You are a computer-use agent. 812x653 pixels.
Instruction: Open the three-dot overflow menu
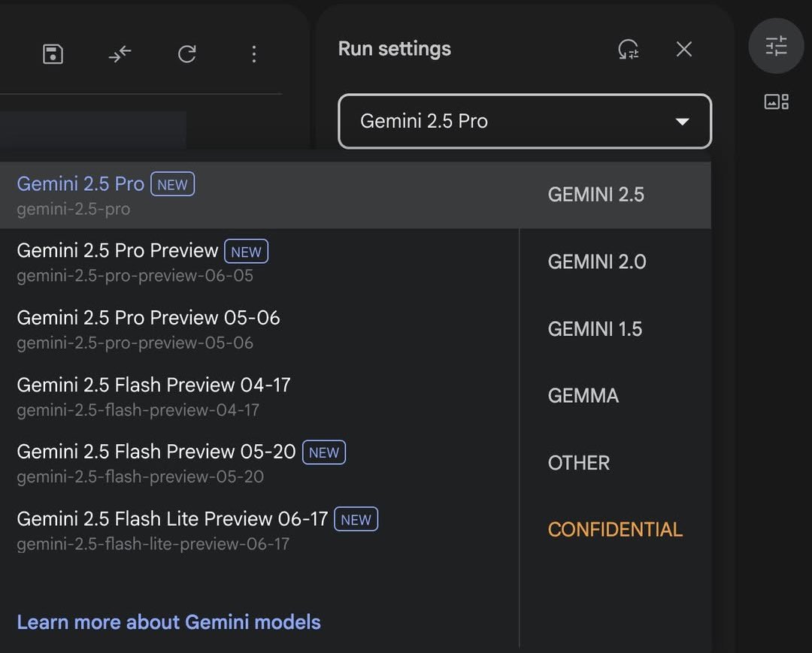[x=254, y=54]
